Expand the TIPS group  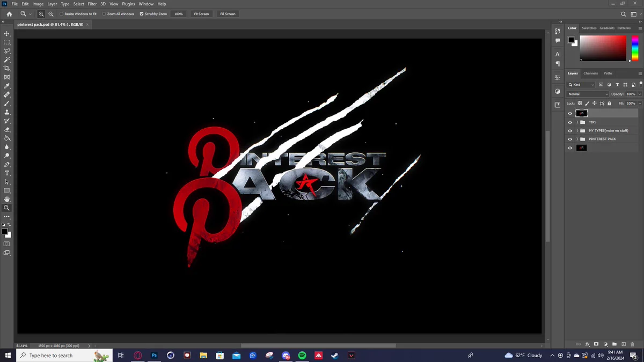pos(577,122)
